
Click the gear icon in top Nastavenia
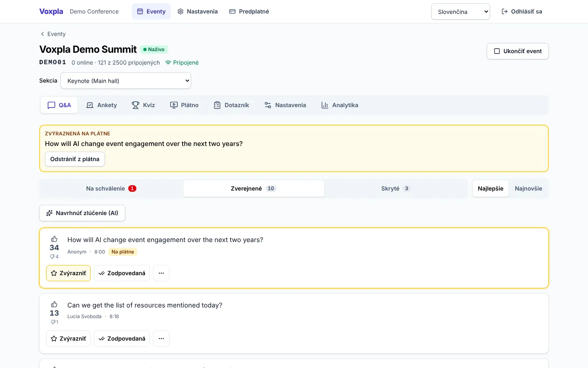pyautogui.click(x=180, y=11)
